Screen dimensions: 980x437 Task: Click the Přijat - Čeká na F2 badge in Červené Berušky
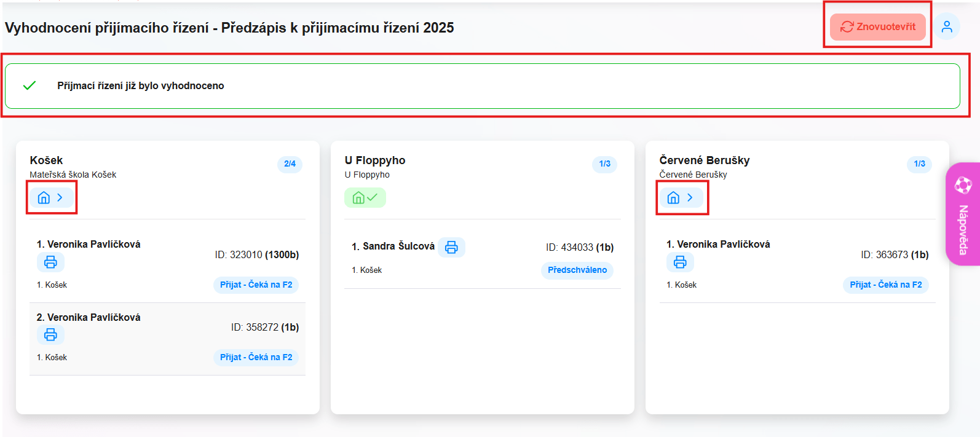tap(885, 285)
